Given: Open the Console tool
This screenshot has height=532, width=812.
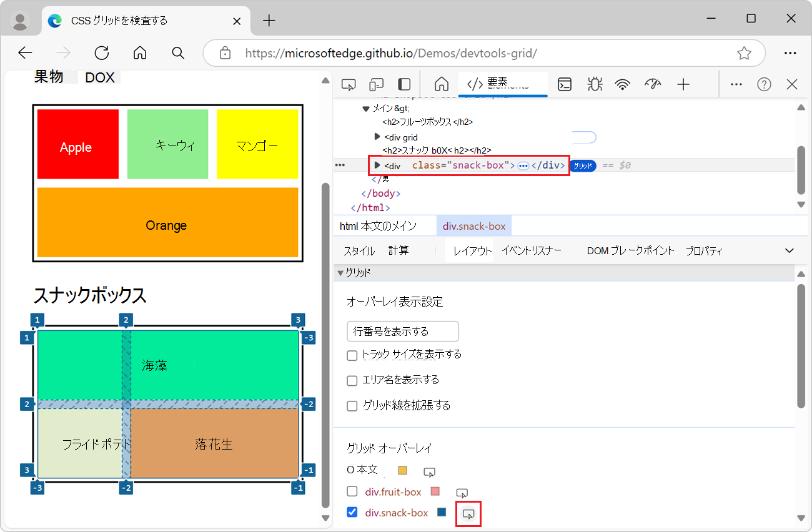Looking at the screenshot, I should [x=565, y=83].
